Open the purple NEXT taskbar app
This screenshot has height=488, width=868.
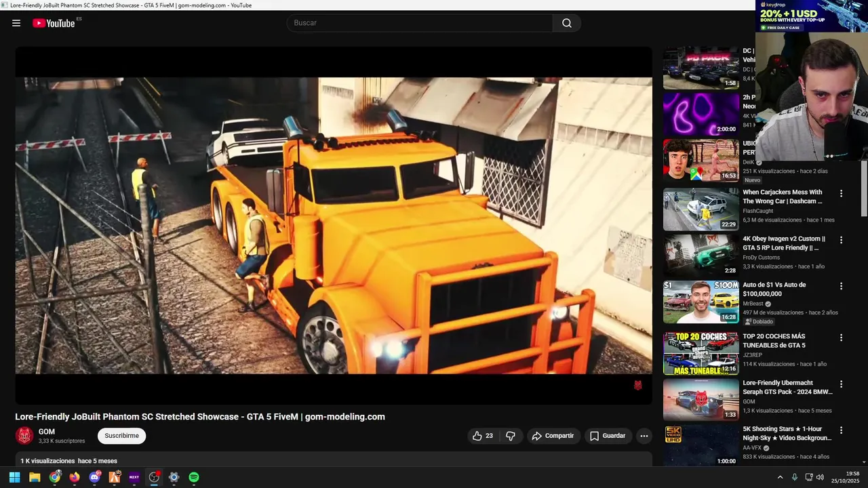134,477
